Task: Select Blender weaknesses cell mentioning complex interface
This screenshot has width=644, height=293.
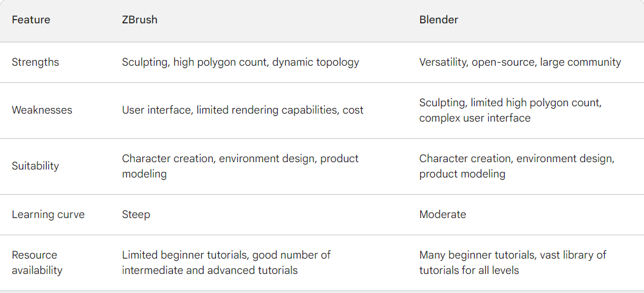Action: pos(510,110)
